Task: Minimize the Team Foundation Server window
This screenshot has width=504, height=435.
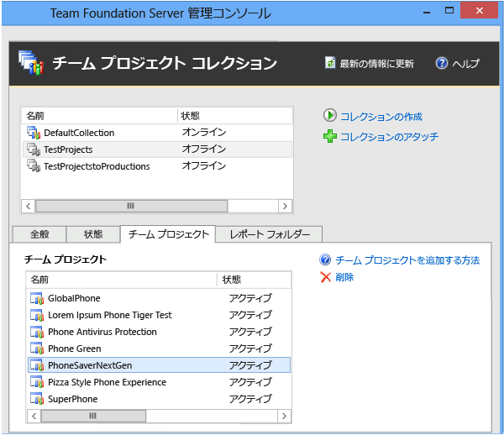Action: click(x=427, y=12)
